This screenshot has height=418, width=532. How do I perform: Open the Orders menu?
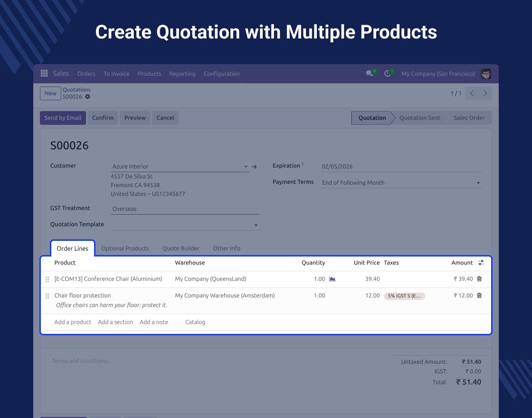click(x=86, y=74)
